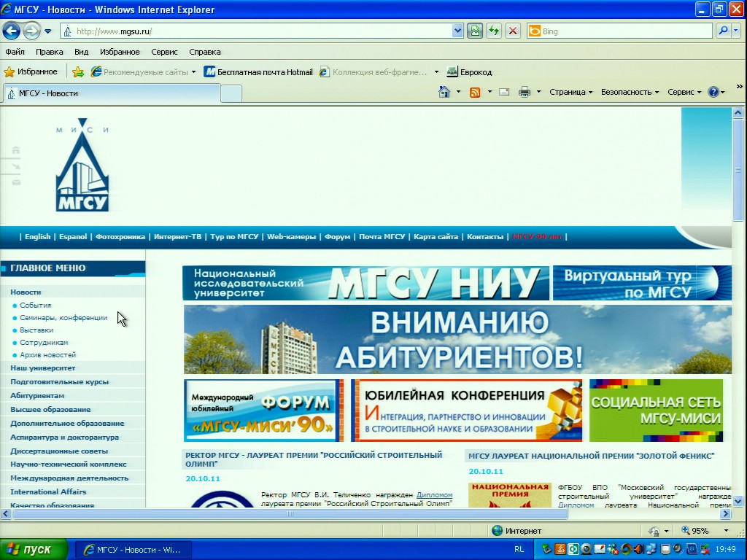Open Семинары, конференции sidebar item
This screenshot has height=560, width=747.
coord(63,318)
